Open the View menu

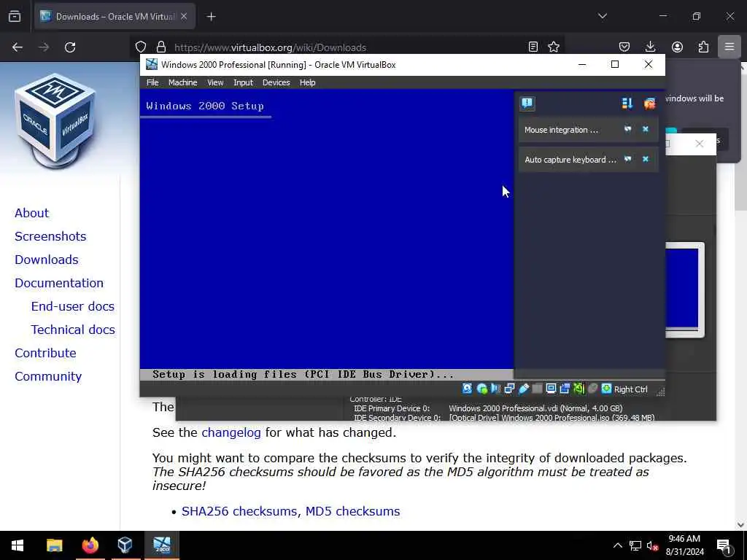click(215, 82)
